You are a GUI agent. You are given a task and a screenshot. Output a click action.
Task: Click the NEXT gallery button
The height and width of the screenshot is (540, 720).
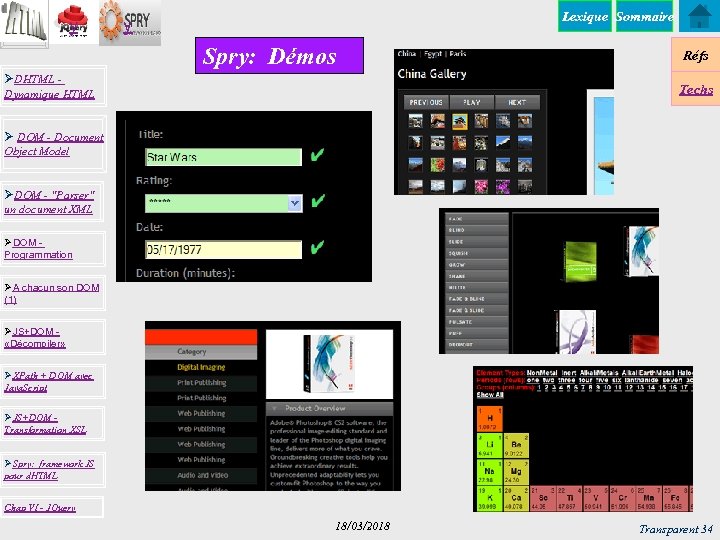pos(517,102)
